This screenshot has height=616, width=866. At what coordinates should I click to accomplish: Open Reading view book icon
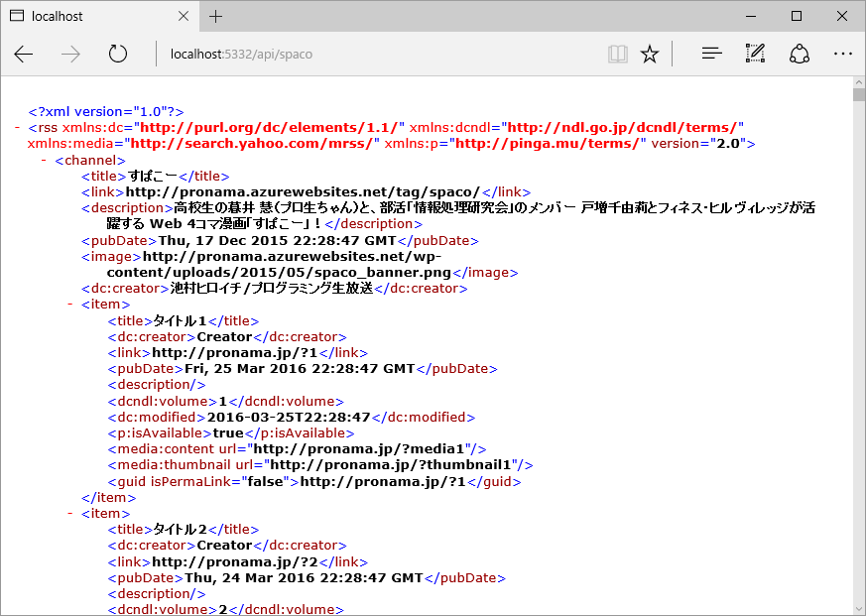(618, 54)
